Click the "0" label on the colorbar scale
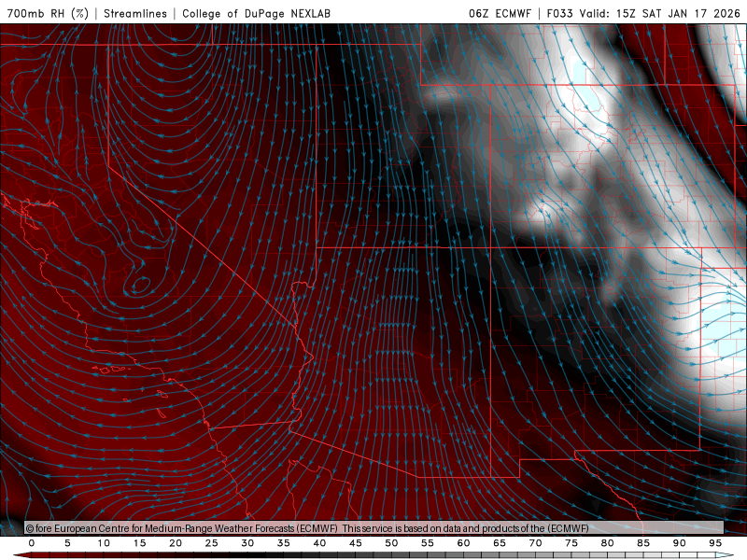The image size is (747, 560). pyautogui.click(x=32, y=543)
